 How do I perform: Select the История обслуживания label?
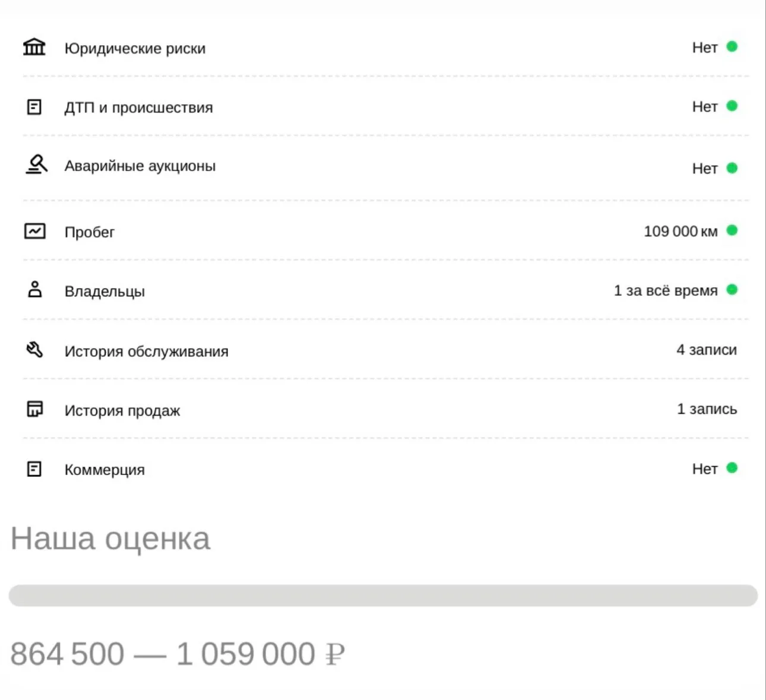tap(146, 351)
